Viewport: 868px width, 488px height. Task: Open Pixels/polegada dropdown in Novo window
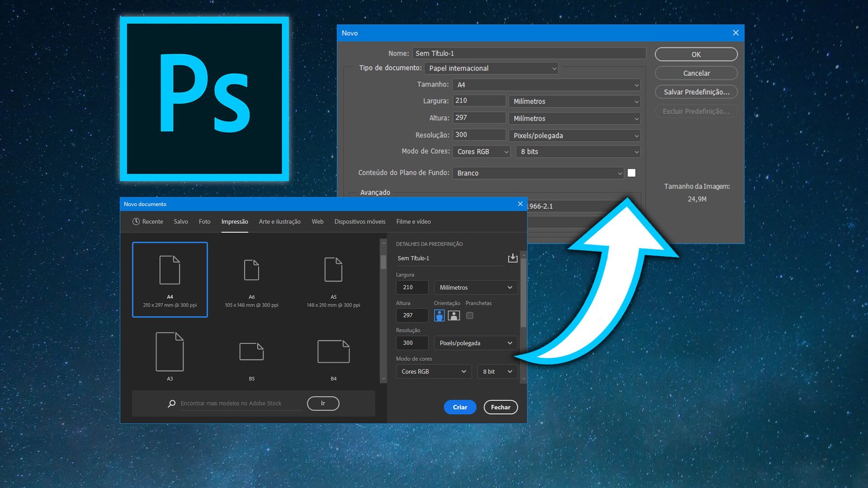[575, 136]
